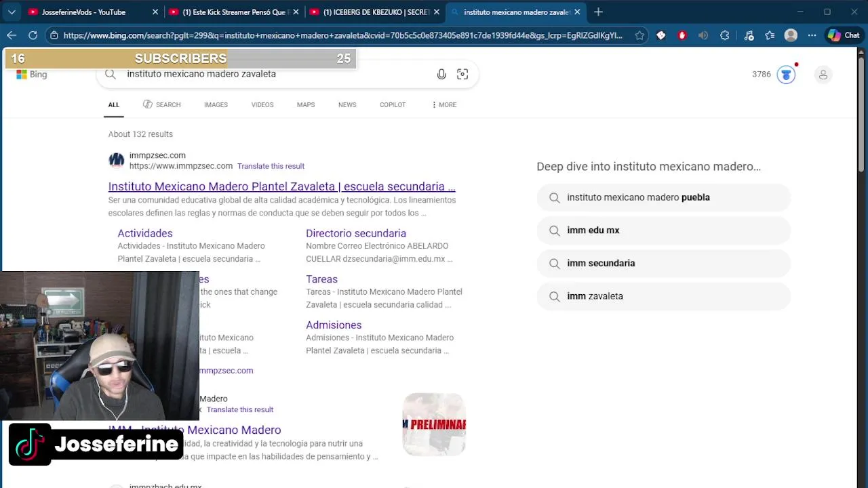Screen dimensions: 868x488
Task: Click the 'About 132 results' text
Action: point(140,134)
